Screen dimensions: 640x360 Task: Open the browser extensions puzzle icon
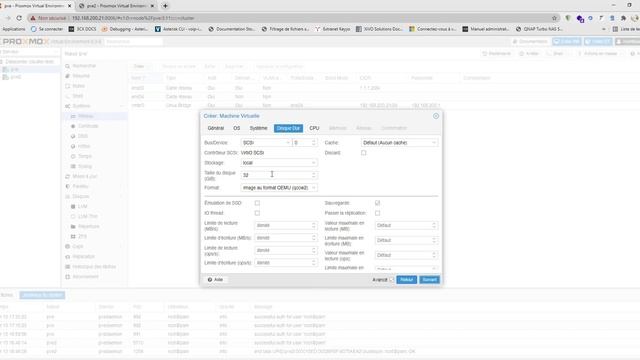(623, 18)
